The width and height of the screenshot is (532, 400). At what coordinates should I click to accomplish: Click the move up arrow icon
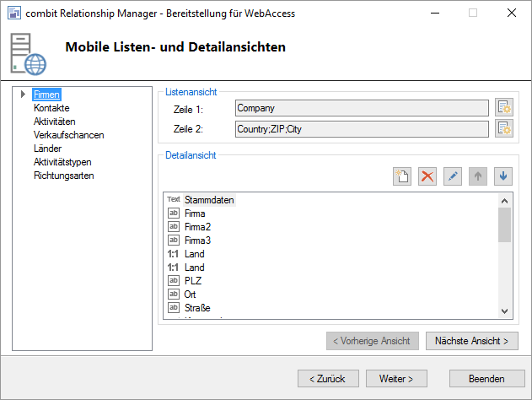point(478,176)
